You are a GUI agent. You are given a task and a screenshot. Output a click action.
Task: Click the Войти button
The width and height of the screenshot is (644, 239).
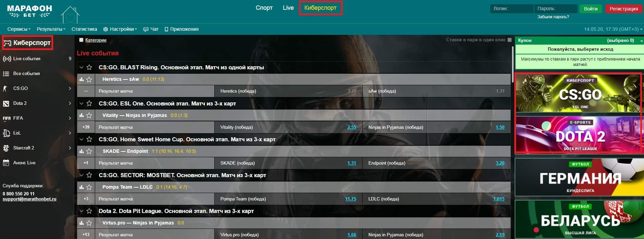(x=591, y=9)
